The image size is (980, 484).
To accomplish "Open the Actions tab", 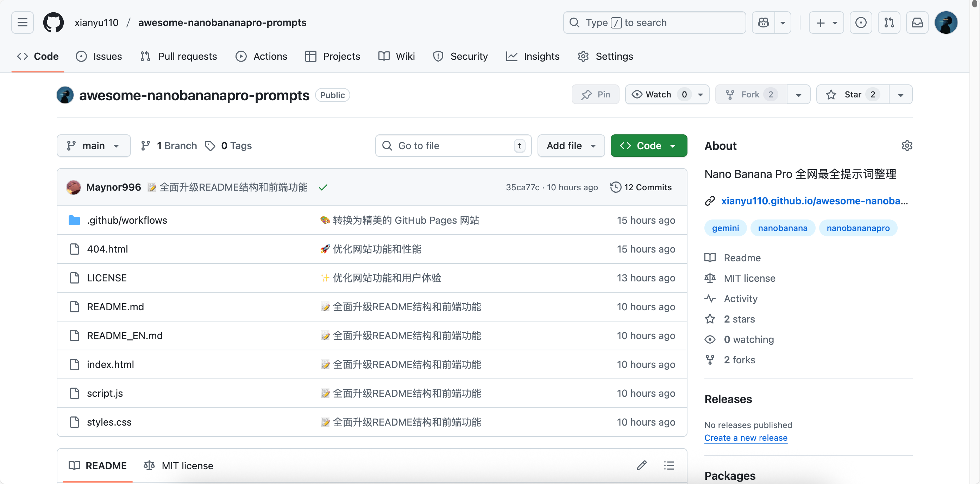I will (x=261, y=56).
